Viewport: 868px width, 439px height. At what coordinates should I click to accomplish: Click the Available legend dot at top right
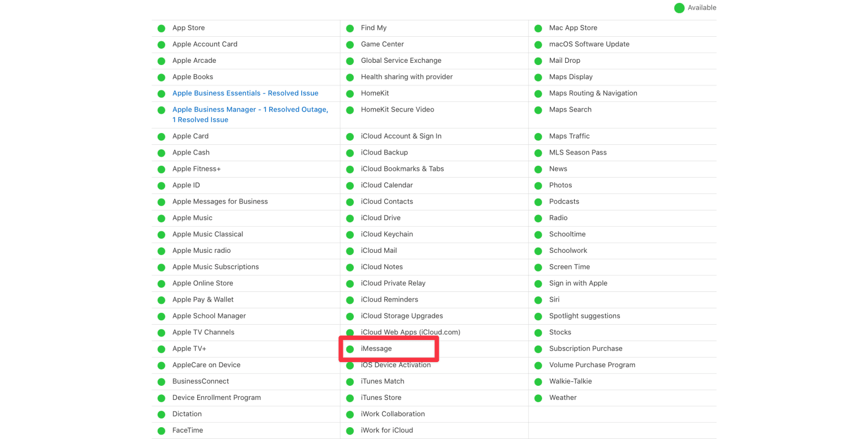coord(679,7)
